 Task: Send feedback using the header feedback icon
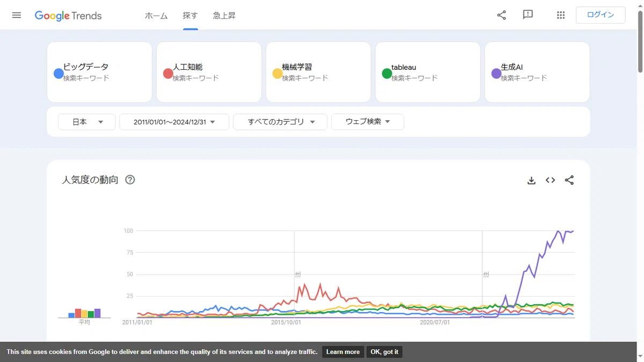[x=528, y=15]
